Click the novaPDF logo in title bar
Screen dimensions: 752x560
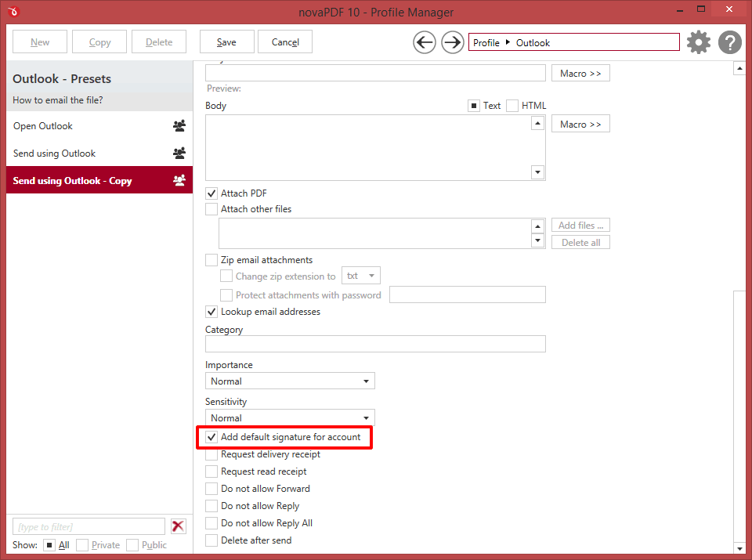13,11
